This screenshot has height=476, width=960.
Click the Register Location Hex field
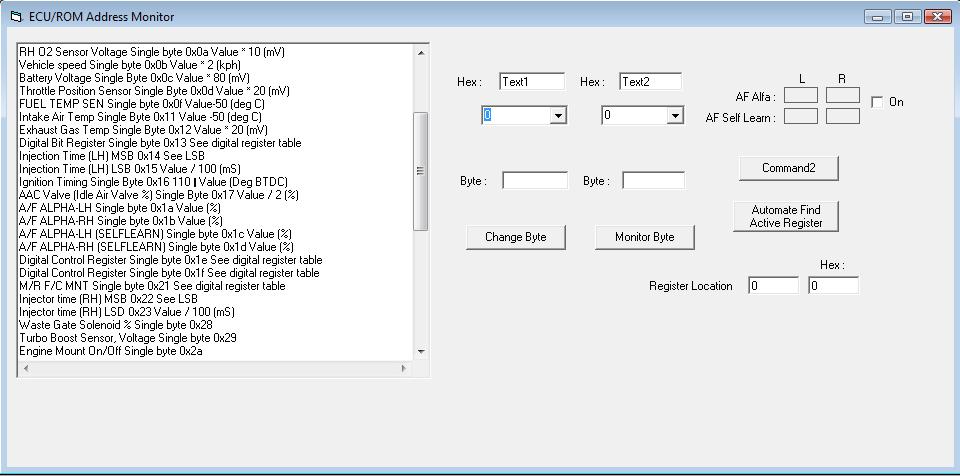pyautogui.click(x=833, y=286)
